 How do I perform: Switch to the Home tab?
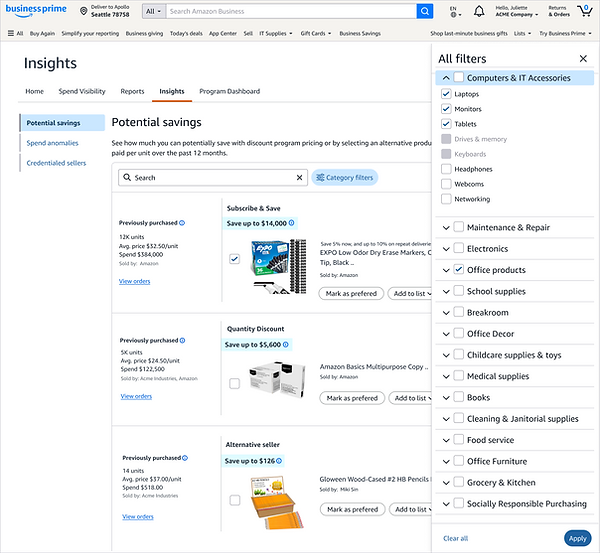[34, 91]
